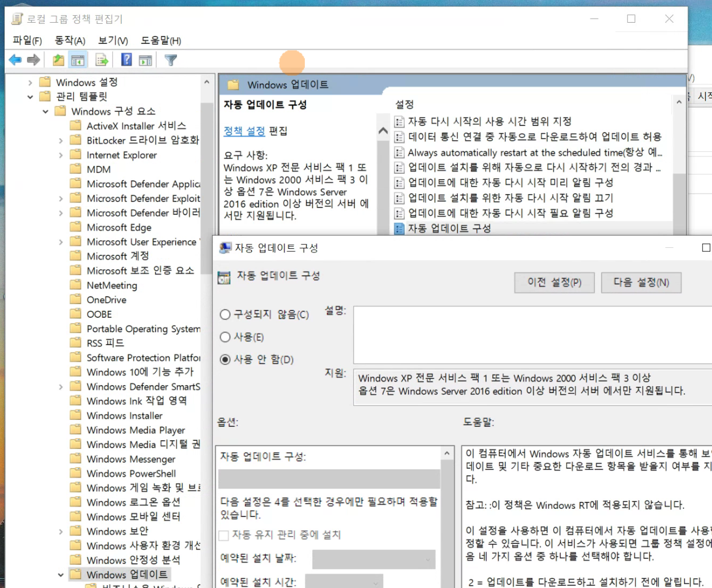Click the folder icon beside Windows Installer
The height and width of the screenshot is (588, 712).
(76, 415)
